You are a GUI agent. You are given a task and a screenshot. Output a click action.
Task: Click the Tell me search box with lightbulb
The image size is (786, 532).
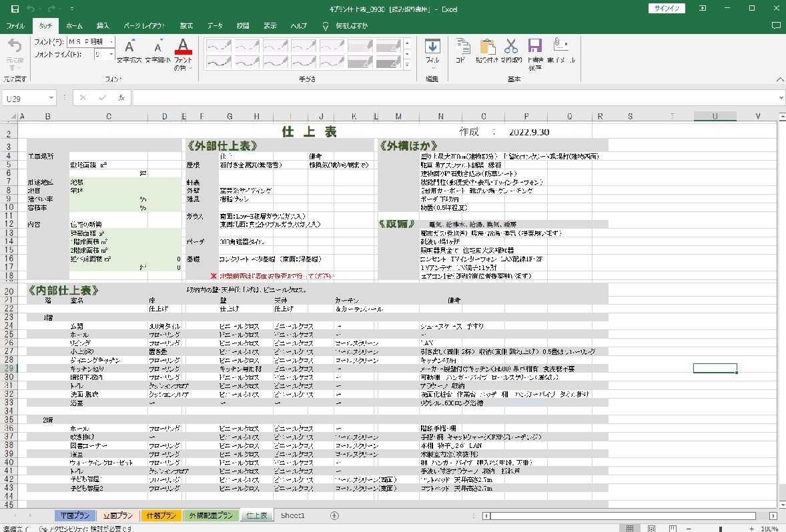(346, 25)
